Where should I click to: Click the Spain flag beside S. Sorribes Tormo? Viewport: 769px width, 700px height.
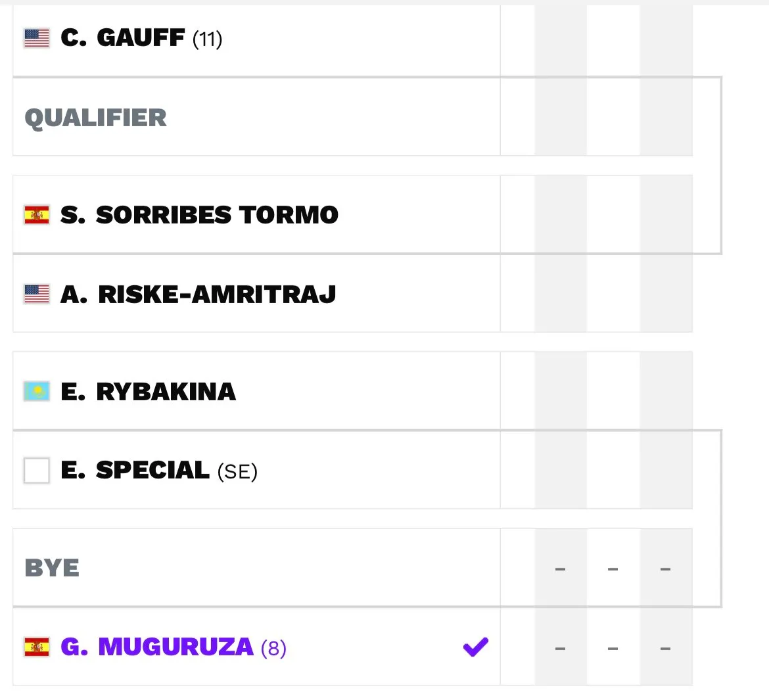[x=37, y=215]
